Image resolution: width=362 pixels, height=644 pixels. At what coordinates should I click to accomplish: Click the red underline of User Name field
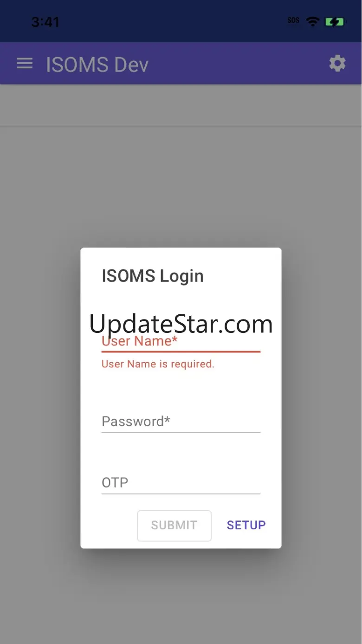tap(181, 352)
